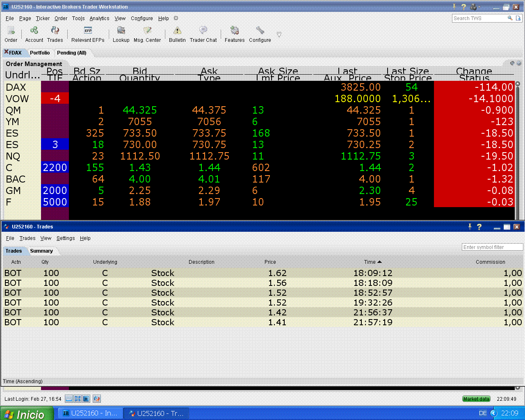
Task: Open the Analytics menu
Action: (99, 18)
